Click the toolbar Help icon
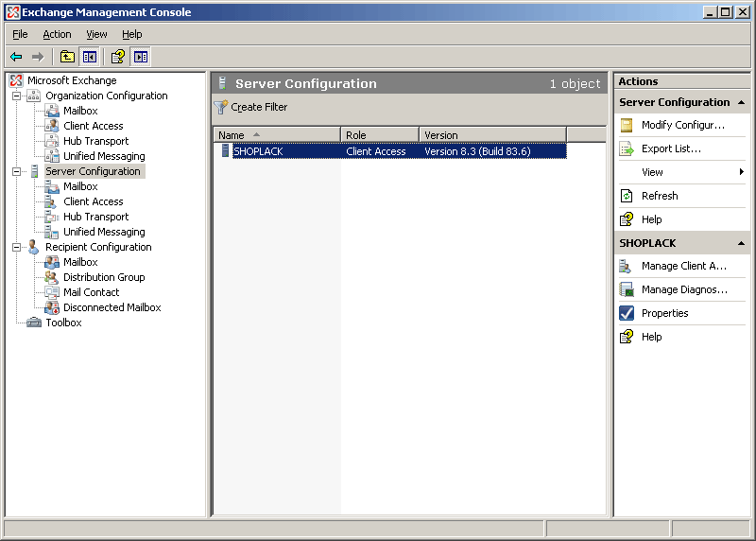Image resolution: width=756 pixels, height=541 pixels. coord(118,57)
